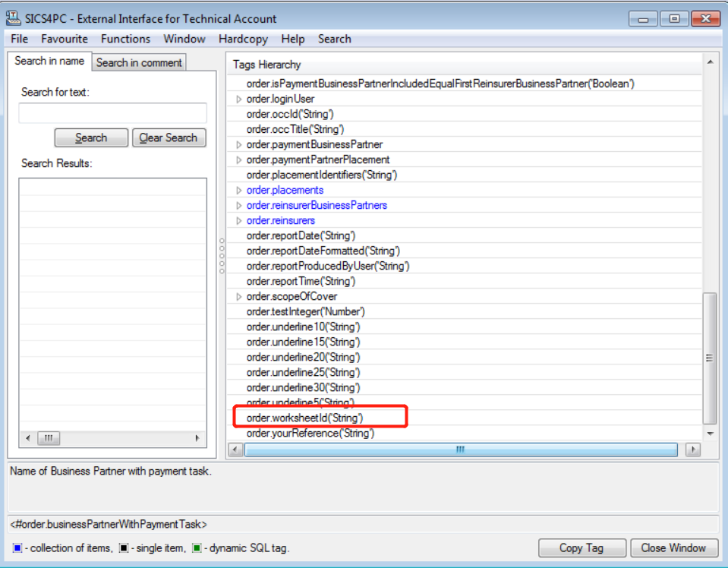Viewport: 728px width, 568px height.
Task: Click the Search for text input field
Action: [112, 113]
